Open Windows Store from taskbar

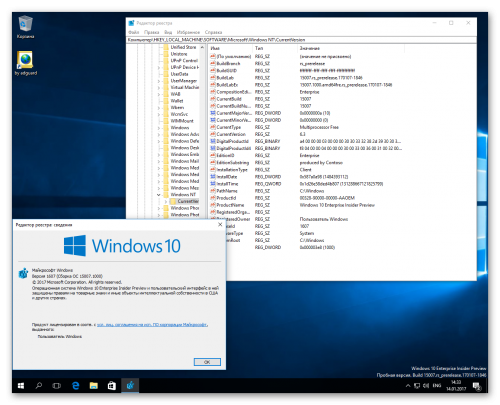112,386
